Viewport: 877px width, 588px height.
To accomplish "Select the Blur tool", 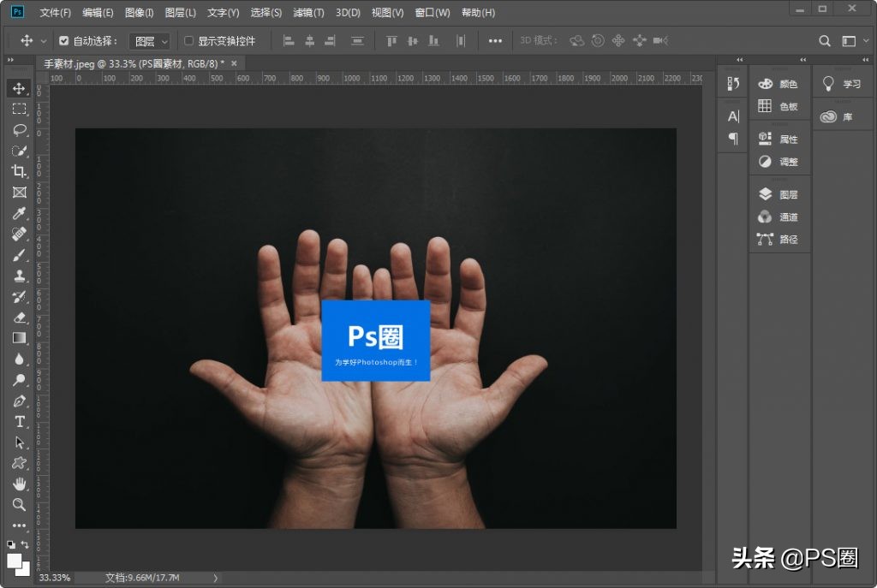I will coord(19,359).
